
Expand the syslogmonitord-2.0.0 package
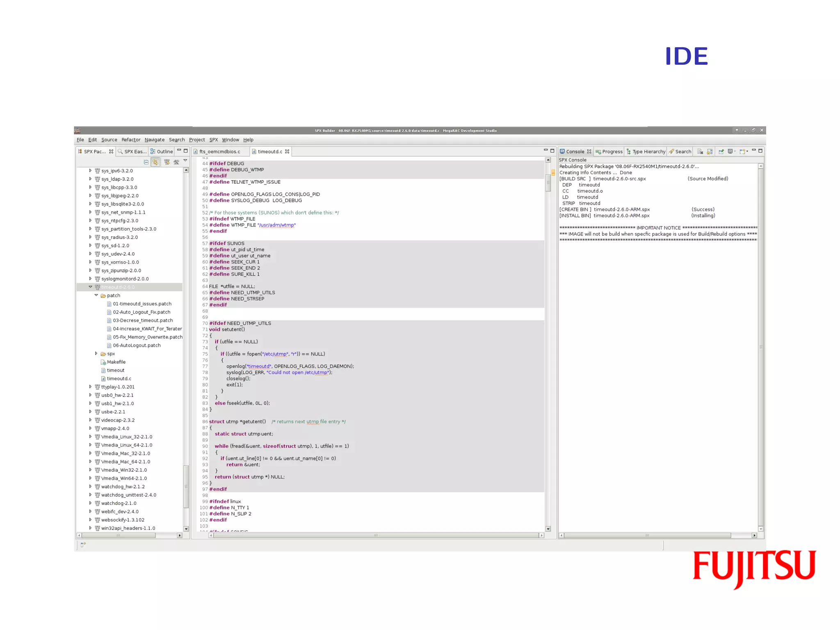tap(90, 279)
